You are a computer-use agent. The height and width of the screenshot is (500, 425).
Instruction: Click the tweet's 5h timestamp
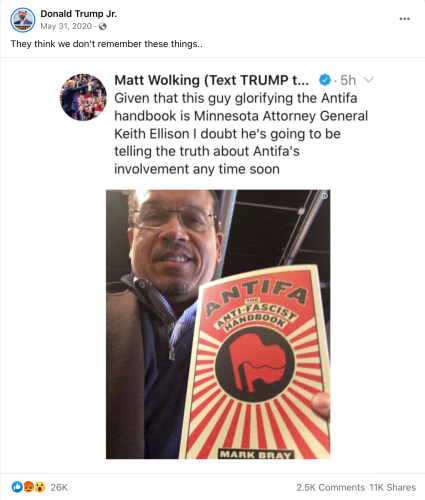coord(348,80)
